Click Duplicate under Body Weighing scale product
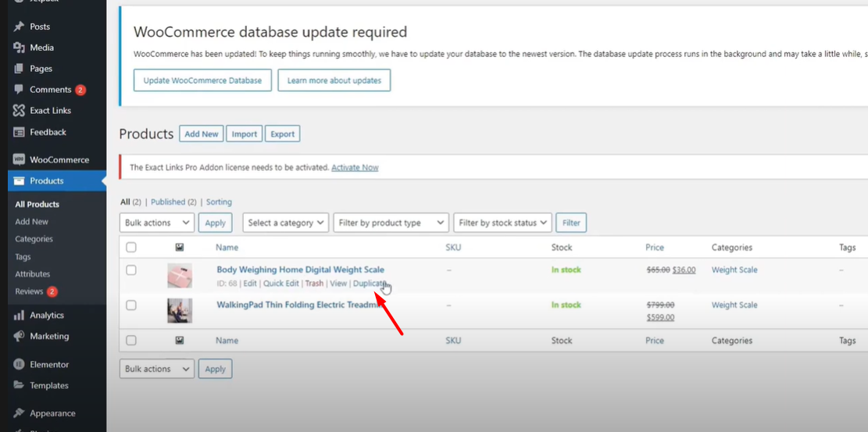The image size is (868, 432). [x=370, y=283]
